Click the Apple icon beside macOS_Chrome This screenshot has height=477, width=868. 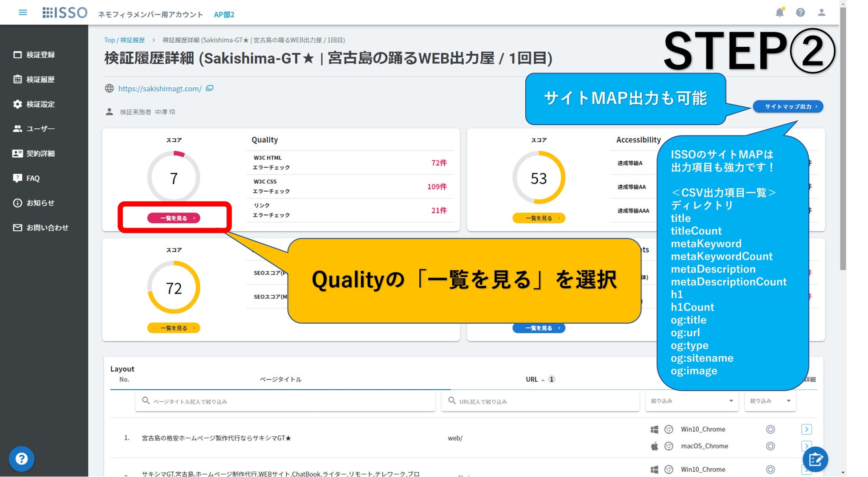(654, 446)
